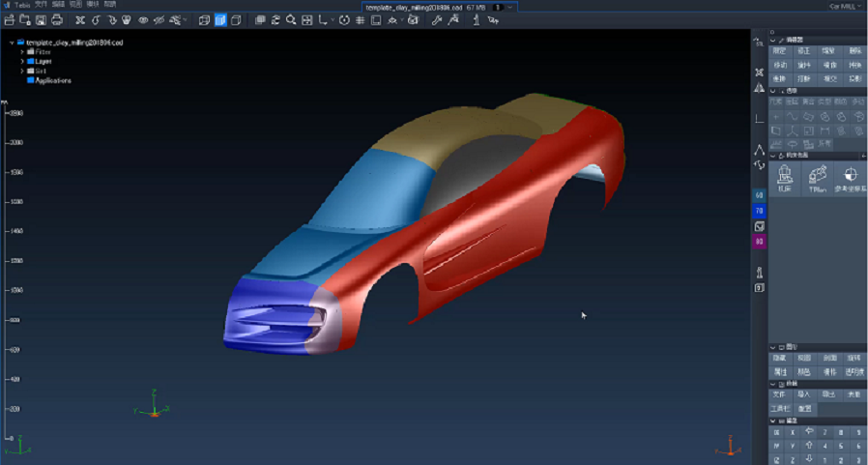Open a file with the folder icon

tap(10, 20)
